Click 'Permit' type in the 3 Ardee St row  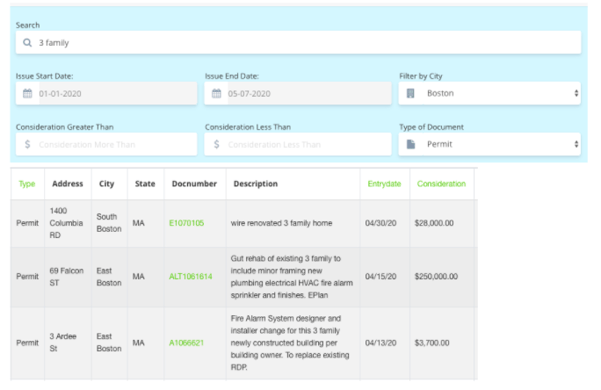coord(27,343)
